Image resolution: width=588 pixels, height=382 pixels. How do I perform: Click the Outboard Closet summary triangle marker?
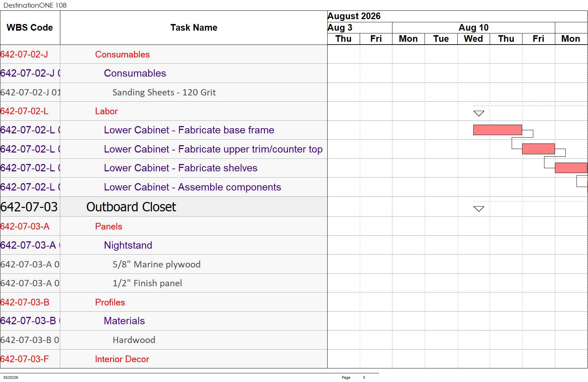coord(479,209)
